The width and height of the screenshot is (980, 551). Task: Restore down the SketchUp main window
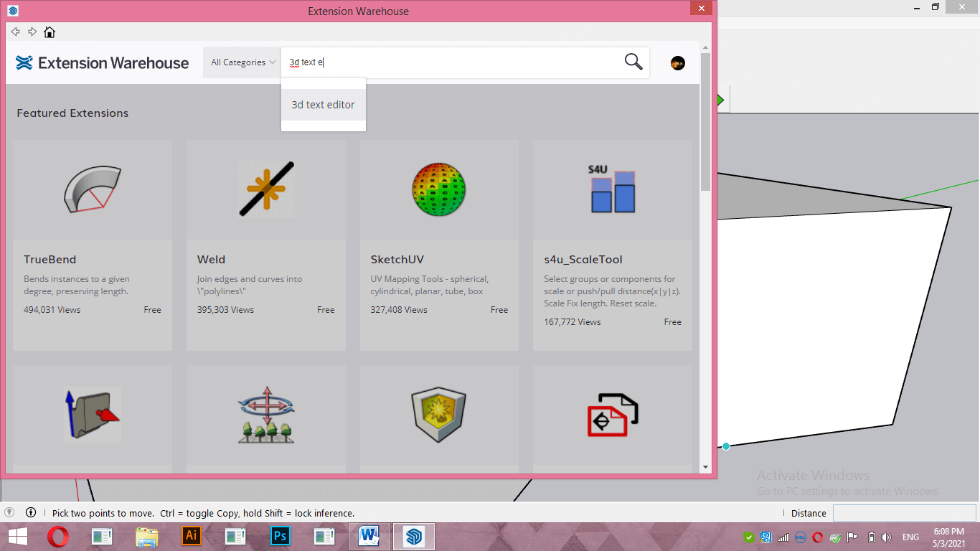(936, 6)
